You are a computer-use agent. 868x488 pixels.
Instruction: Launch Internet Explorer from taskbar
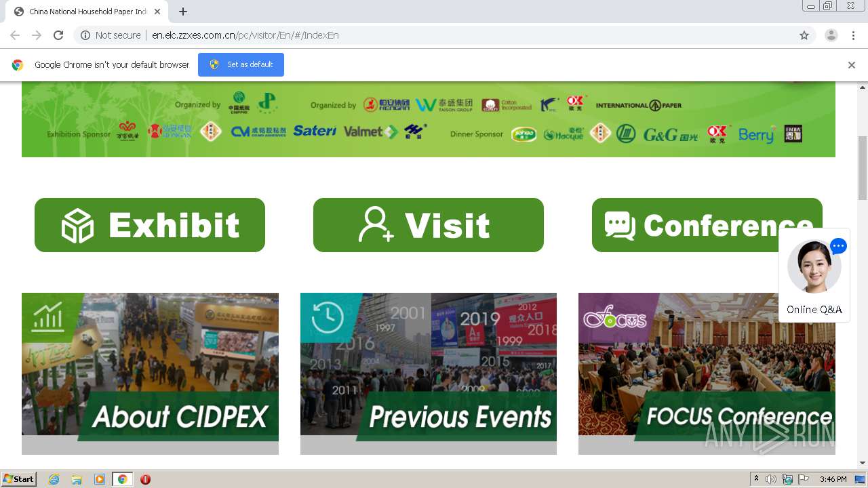pos(54,479)
